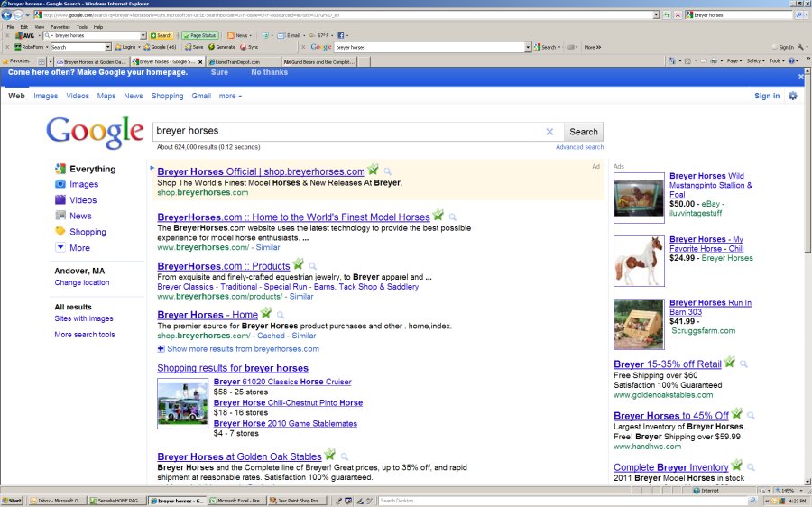Click the RoboForm toolbar logo
This screenshot has width=812, height=507.
29,47
